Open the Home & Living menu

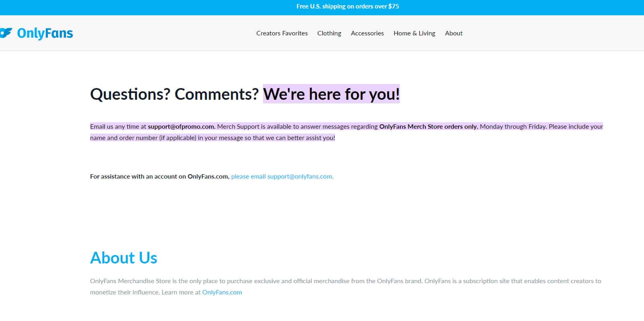click(414, 33)
